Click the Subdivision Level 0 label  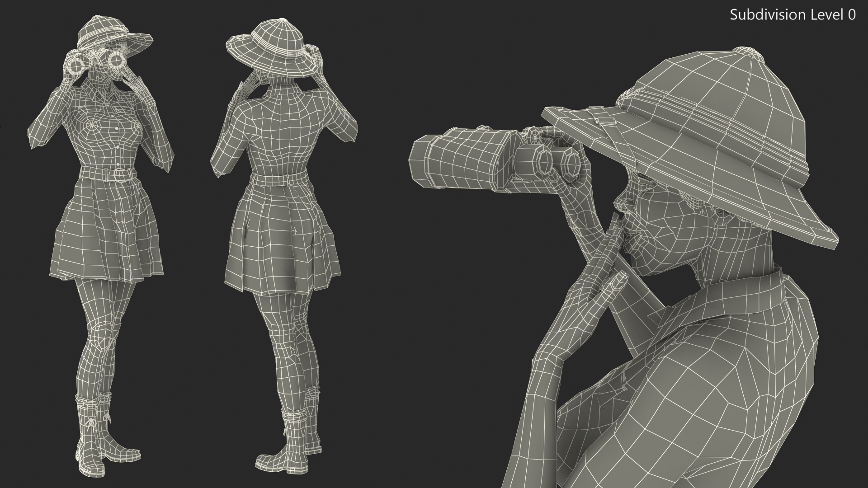point(793,15)
